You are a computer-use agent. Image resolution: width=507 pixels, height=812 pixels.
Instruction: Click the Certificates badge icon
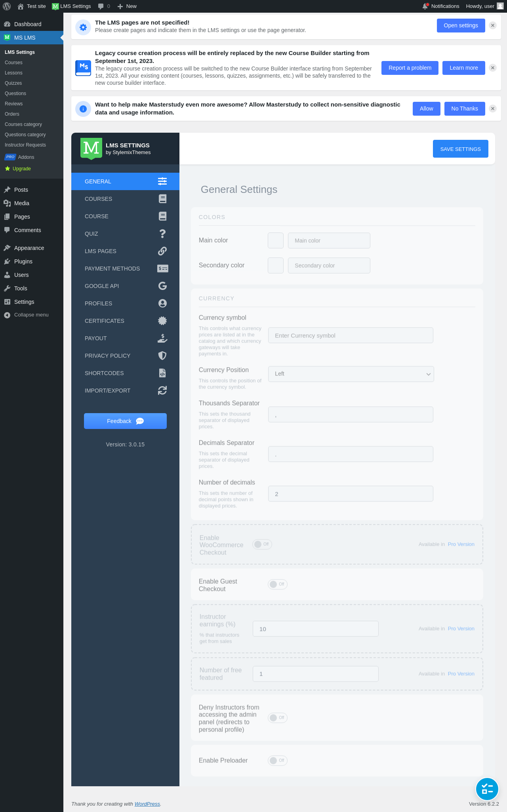[x=162, y=321]
